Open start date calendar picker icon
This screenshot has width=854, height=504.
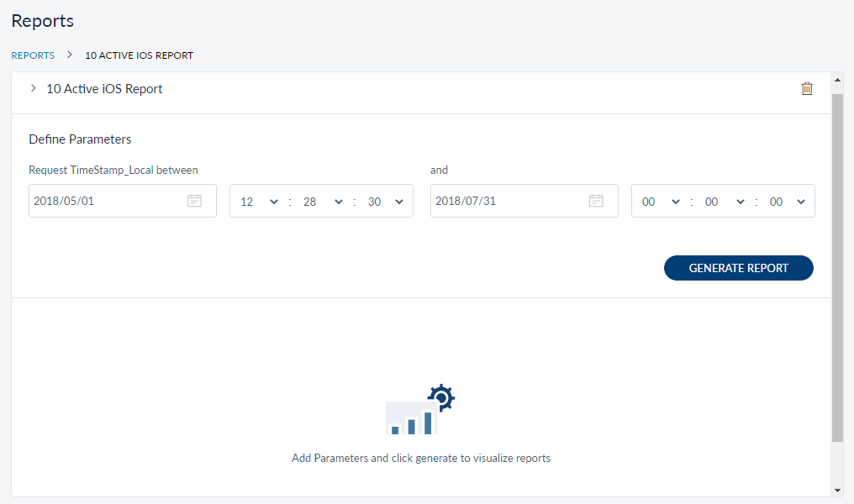[x=194, y=202]
